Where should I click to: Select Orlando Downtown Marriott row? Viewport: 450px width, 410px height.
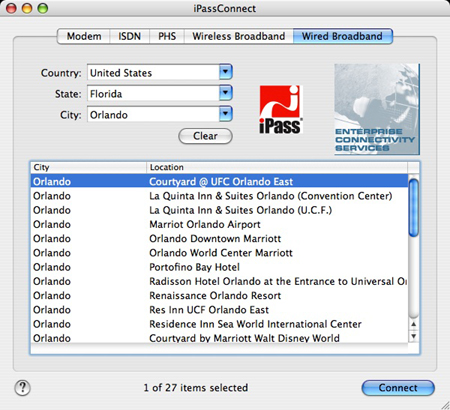[219, 239]
